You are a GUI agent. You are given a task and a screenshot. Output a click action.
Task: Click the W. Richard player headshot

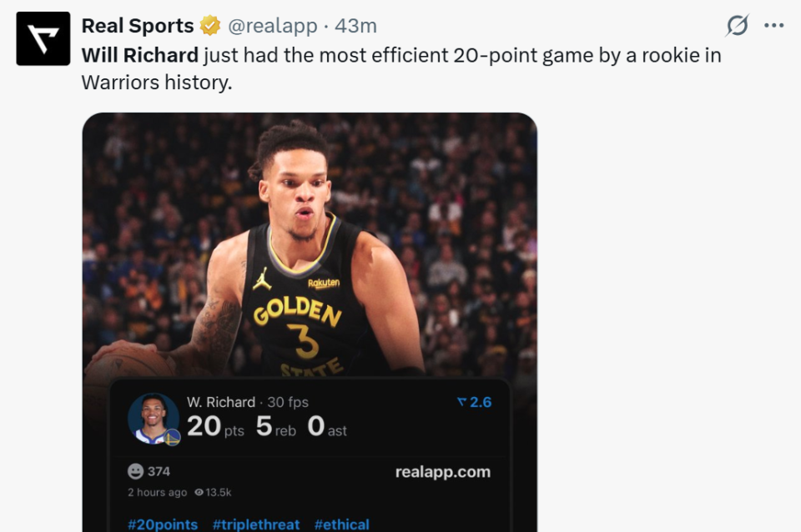(x=153, y=417)
